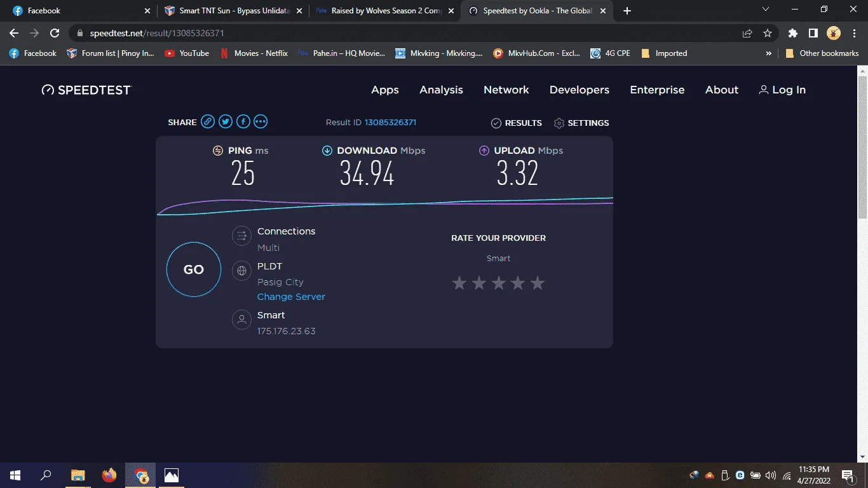Open the Enterprise menu item
This screenshot has height=488, width=868.
pos(657,90)
